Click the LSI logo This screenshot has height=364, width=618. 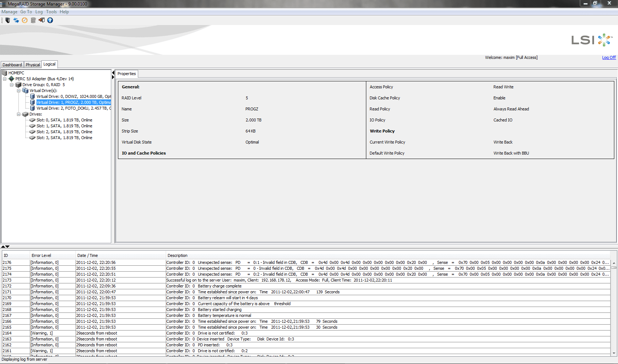592,40
